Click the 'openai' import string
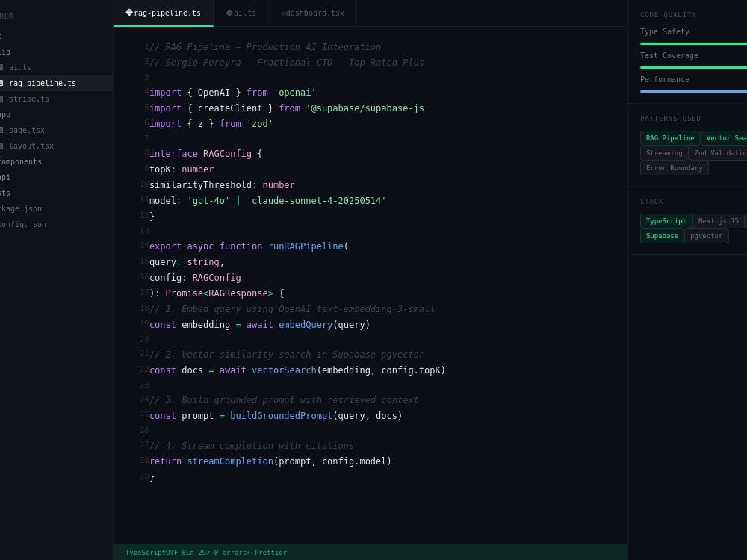 pos(294,93)
